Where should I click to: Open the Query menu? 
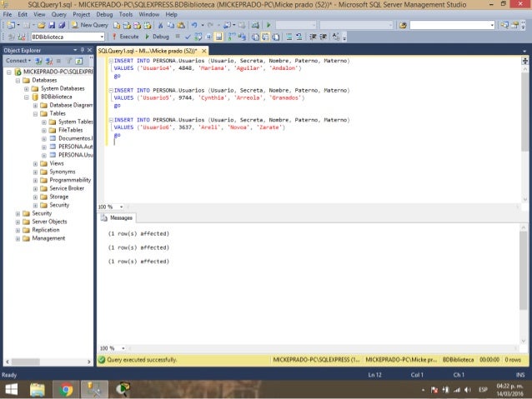tap(59, 14)
